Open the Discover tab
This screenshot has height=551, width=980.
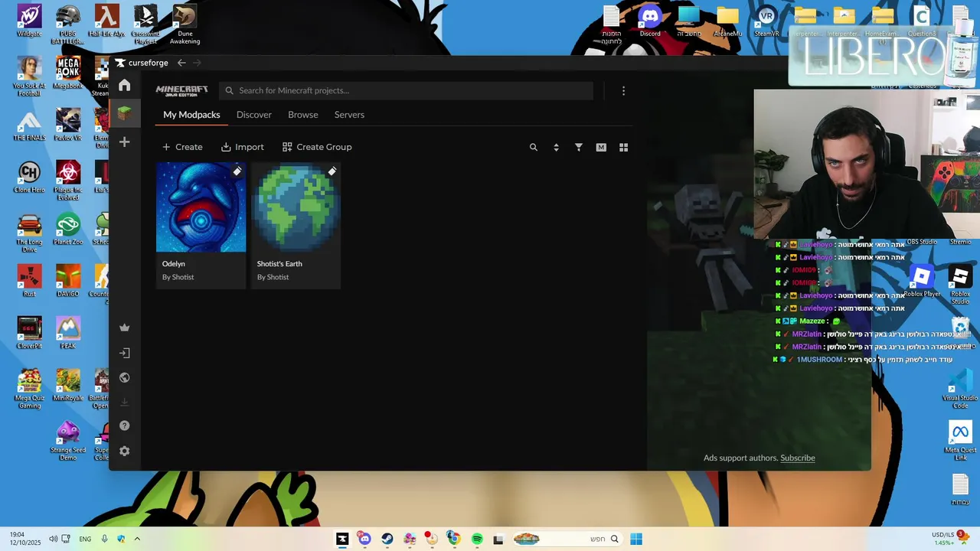coord(254,115)
